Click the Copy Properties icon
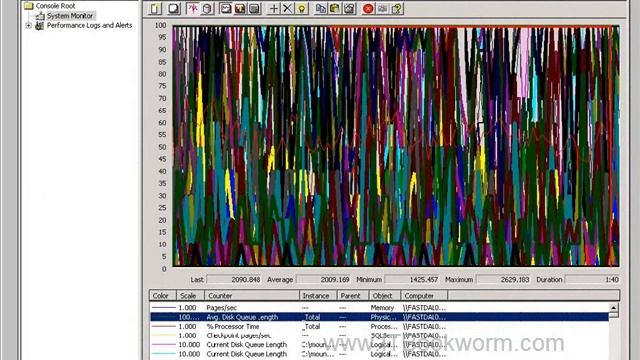This screenshot has width=640, height=360. [321, 9]
